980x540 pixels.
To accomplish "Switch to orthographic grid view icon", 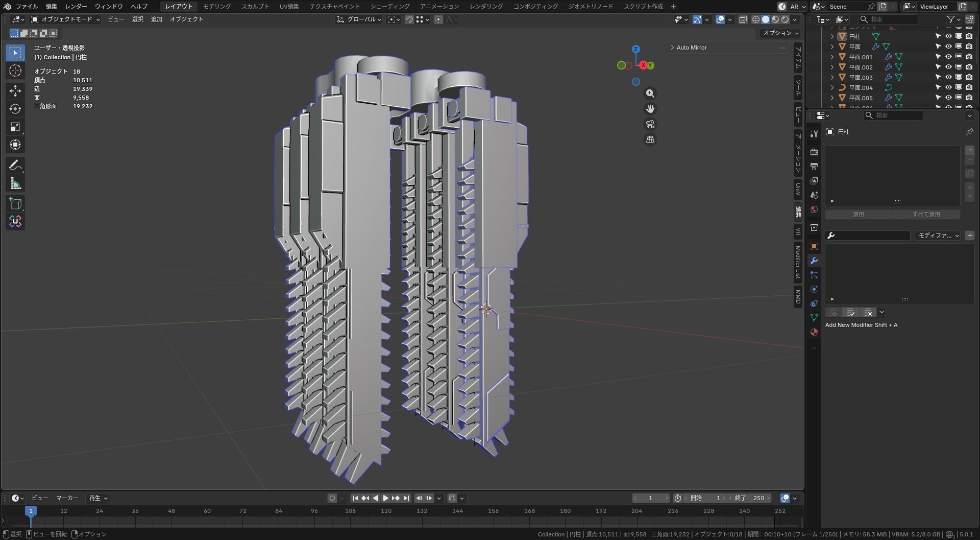I will [x=650, y=139].
